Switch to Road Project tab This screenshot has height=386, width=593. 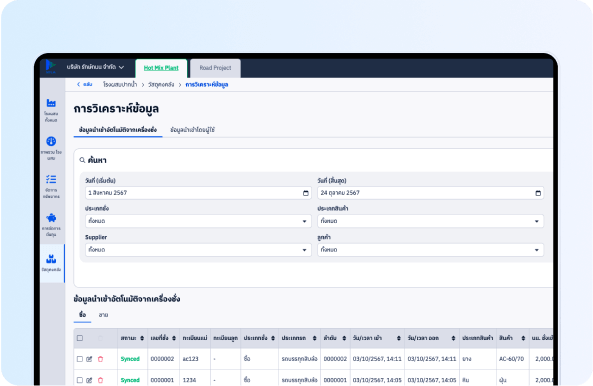tap(215, 68)
